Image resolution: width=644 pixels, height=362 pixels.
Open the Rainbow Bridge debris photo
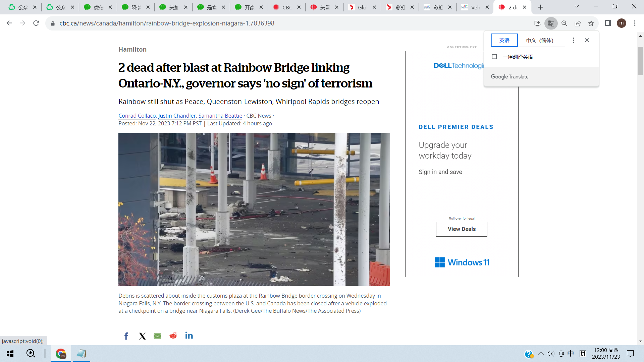(x=254, y=209)
